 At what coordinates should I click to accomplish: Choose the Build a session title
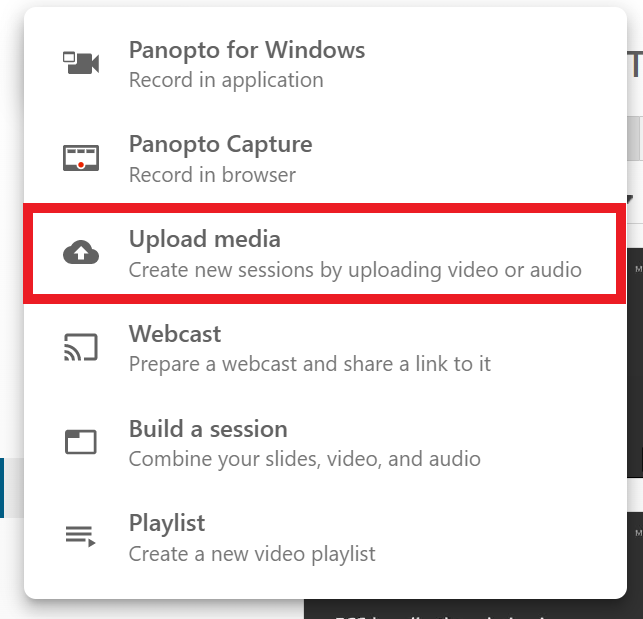(x=208, y=429)
